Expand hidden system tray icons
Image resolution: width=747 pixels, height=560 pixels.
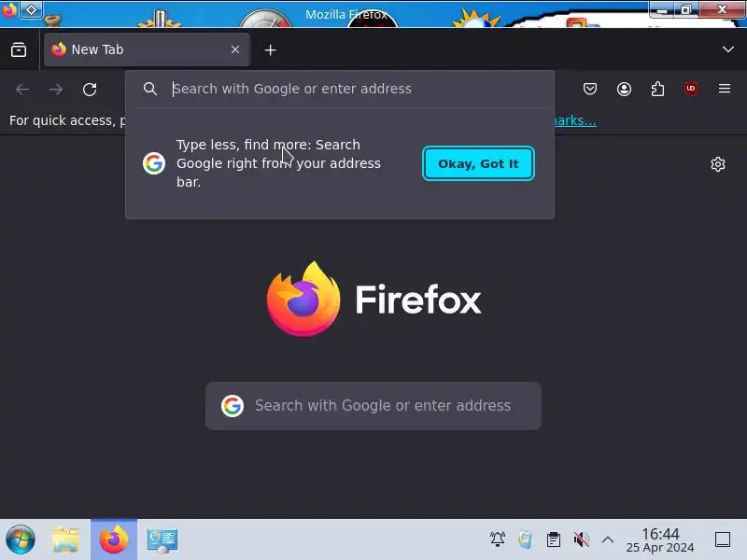tap(608, 539)
